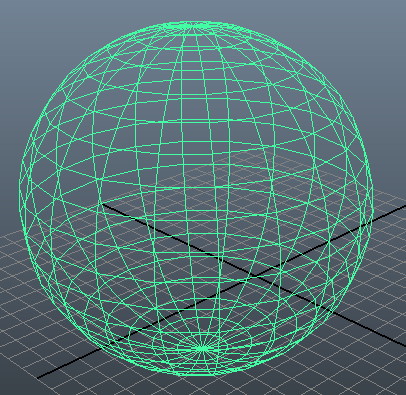Click the grid origin where black axes cross
406x395 pixels.
[x=256, y=276]
